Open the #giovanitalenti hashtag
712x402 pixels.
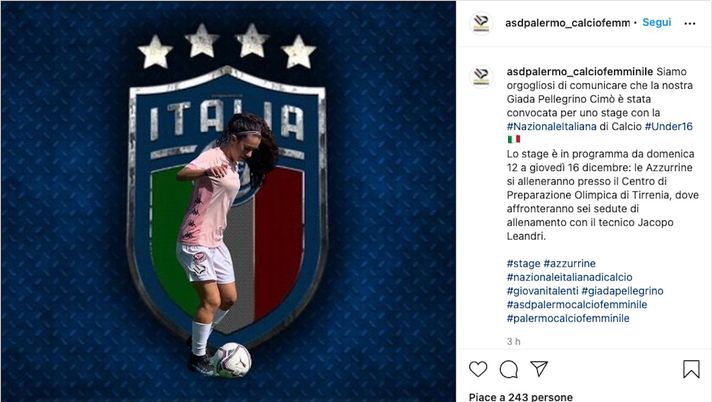click(x=543, y=291)
